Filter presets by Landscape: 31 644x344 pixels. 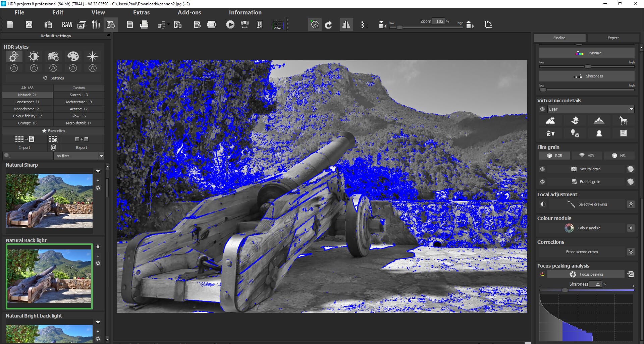pos(28,102)
